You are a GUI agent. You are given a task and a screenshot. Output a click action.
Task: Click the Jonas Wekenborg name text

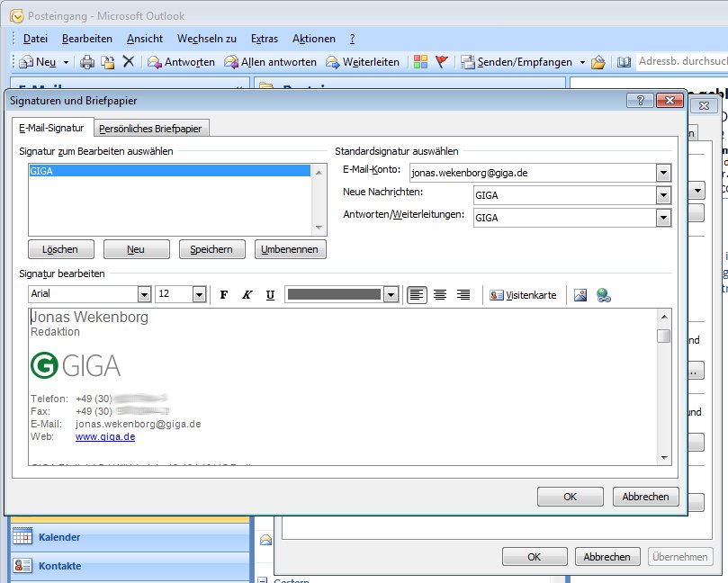click(89, 317)
